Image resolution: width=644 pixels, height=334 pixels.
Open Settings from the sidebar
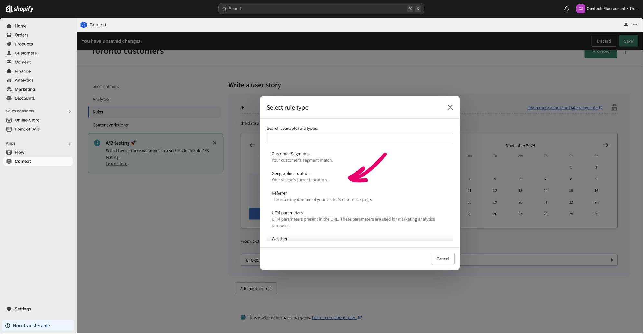pos(23,309)
